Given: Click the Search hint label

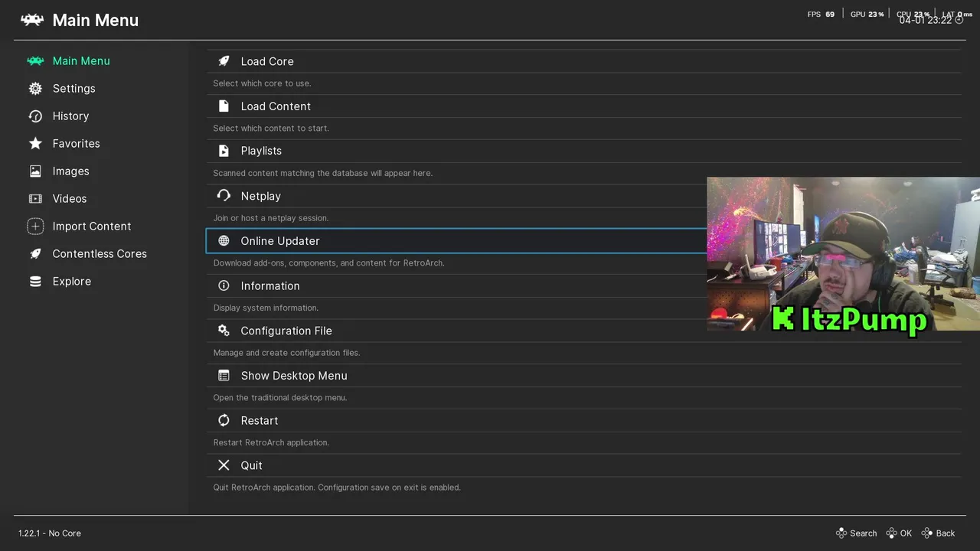Looking at the screenshot, I should point(863,533).
